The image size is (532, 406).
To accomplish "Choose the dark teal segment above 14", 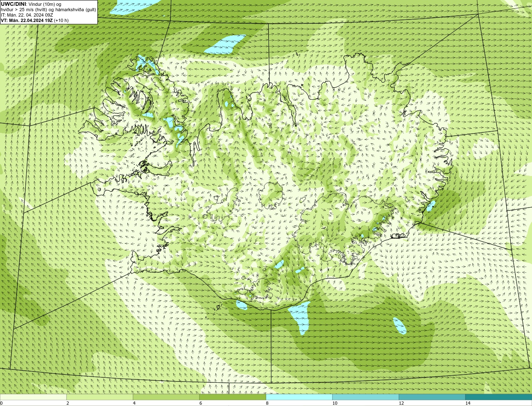I will tap(499, 397).
